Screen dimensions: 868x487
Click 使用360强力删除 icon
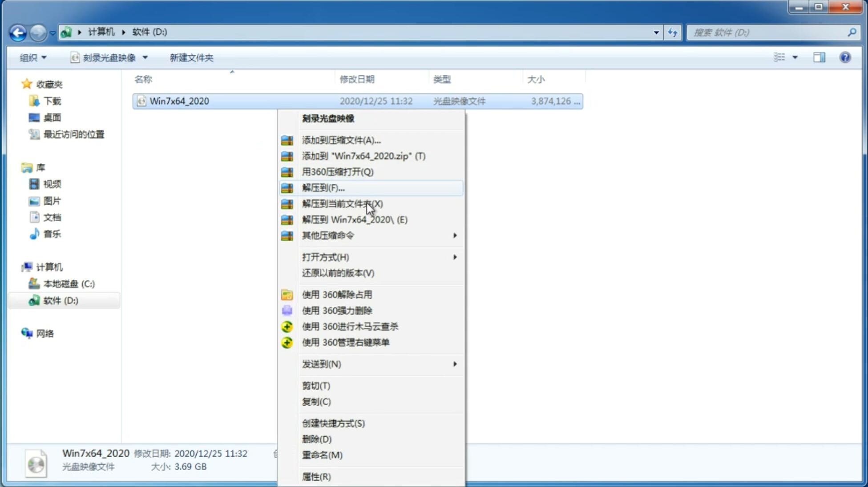287,310
